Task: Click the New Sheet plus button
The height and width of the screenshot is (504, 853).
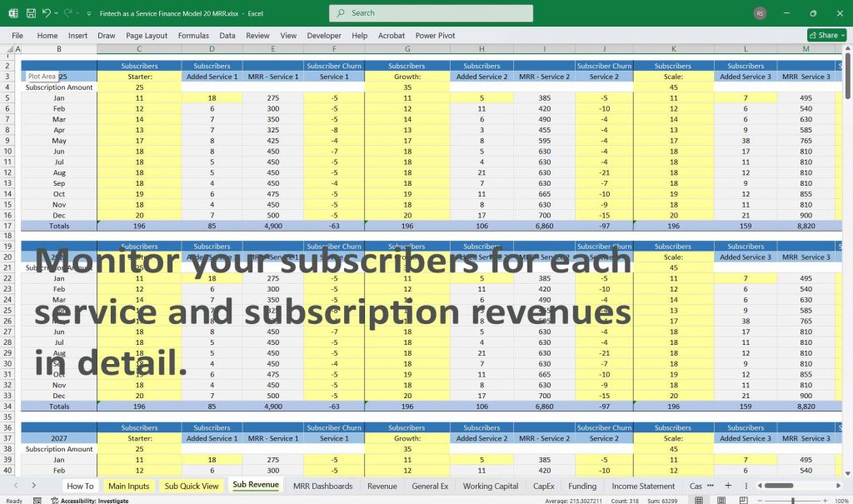Action: [727, 486]
